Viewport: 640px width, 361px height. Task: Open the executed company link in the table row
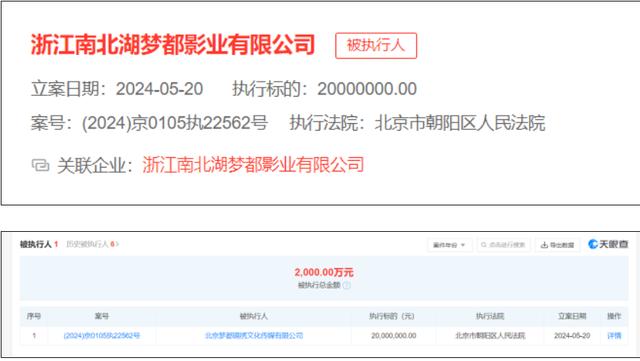click(x=254, y=336)
